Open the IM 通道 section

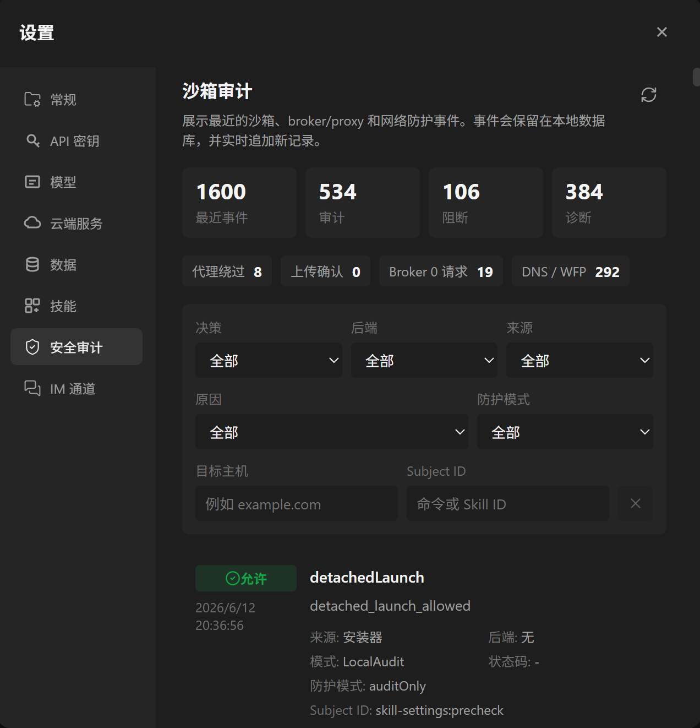(76, 388)
